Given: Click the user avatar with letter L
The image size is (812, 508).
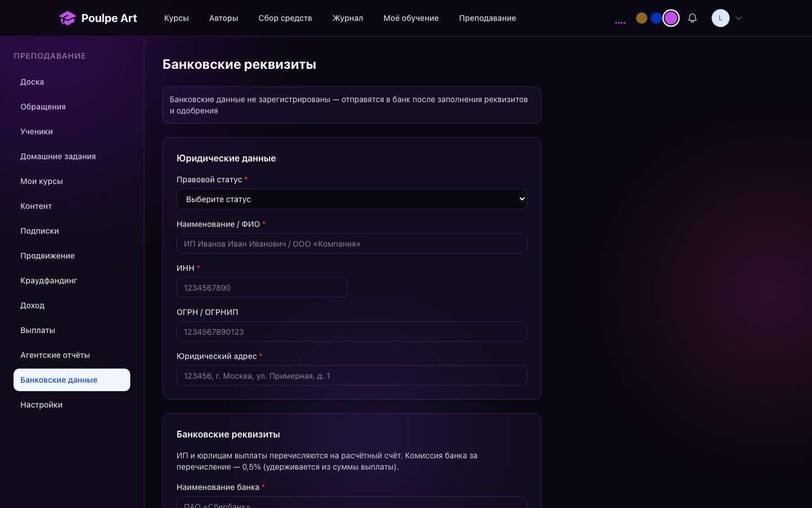Looking at the screenshot, I should click(x=721, y=18).
